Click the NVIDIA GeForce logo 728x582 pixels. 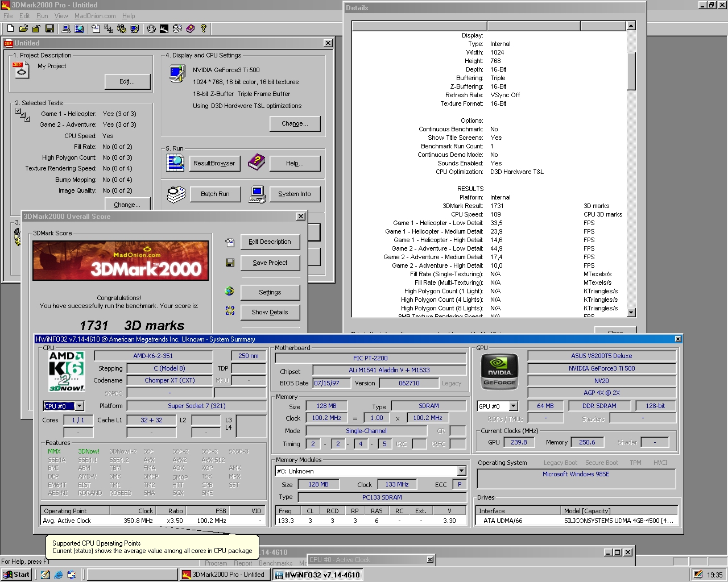pyautogui.click(x=499, y=372)
